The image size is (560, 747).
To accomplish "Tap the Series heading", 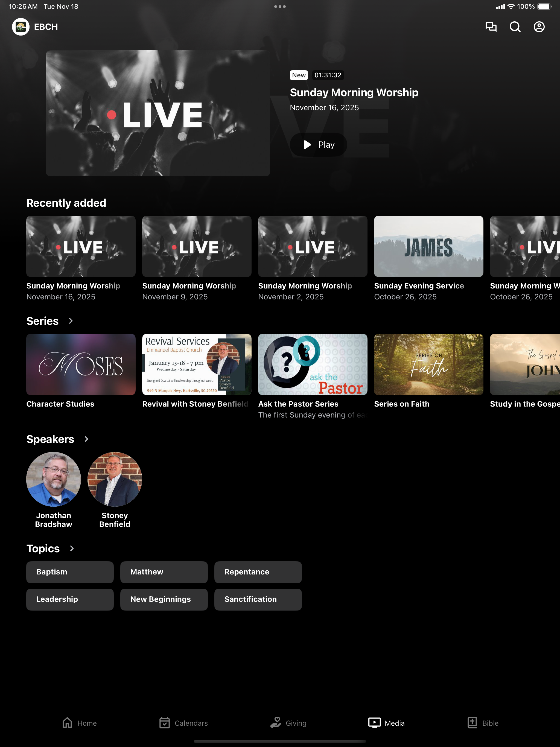I will click(43, 321).
